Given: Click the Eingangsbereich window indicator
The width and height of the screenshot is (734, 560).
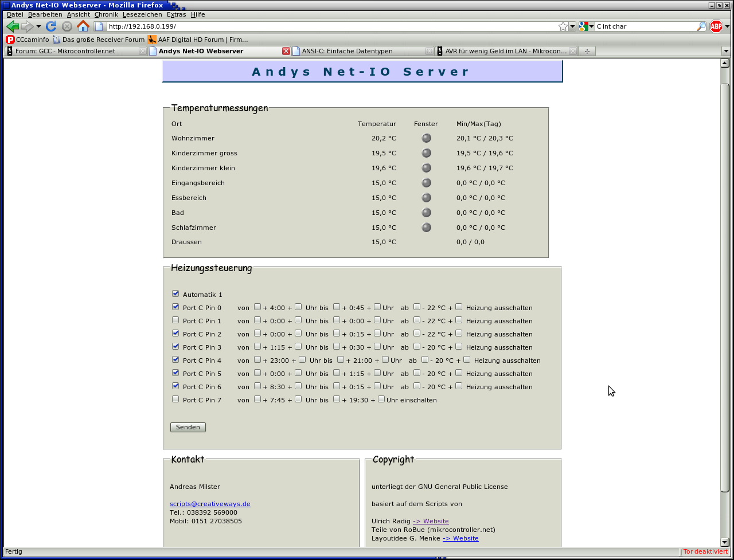Looking at the screenshot, I should (x=427, y=183).
